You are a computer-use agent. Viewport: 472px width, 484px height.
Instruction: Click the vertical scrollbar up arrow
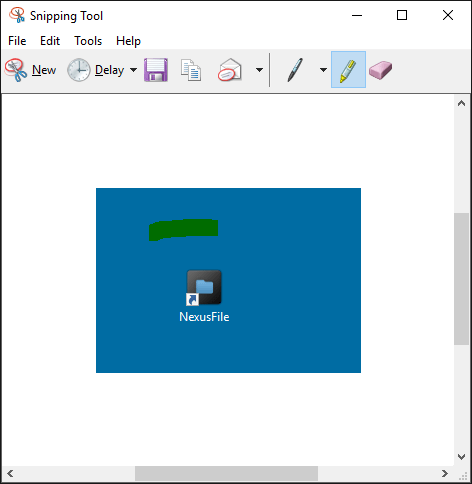point(461,103)
